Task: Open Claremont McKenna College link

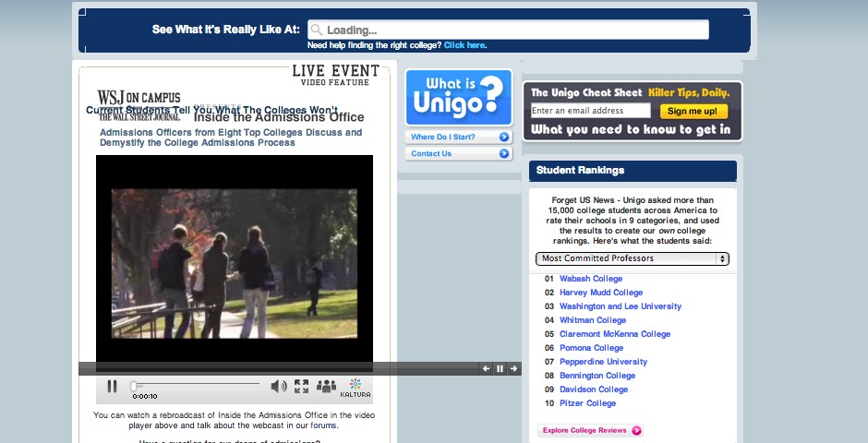Action: [x=615, y=334]
